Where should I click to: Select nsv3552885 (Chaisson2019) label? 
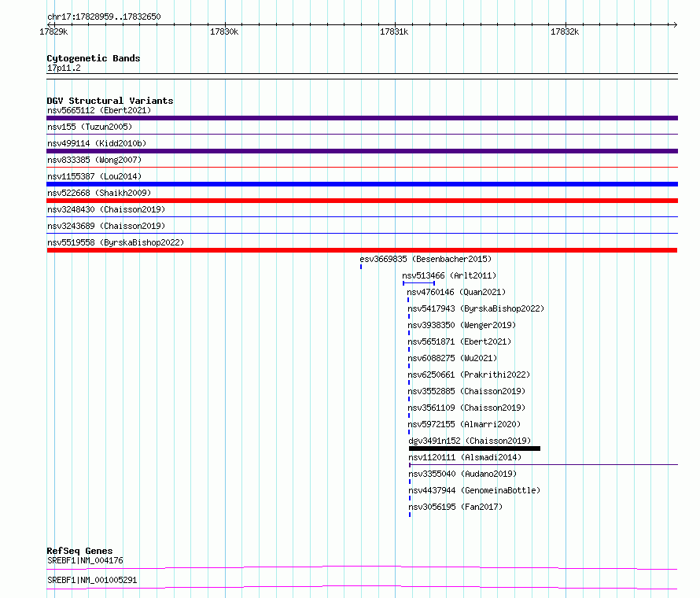point(466,391)
